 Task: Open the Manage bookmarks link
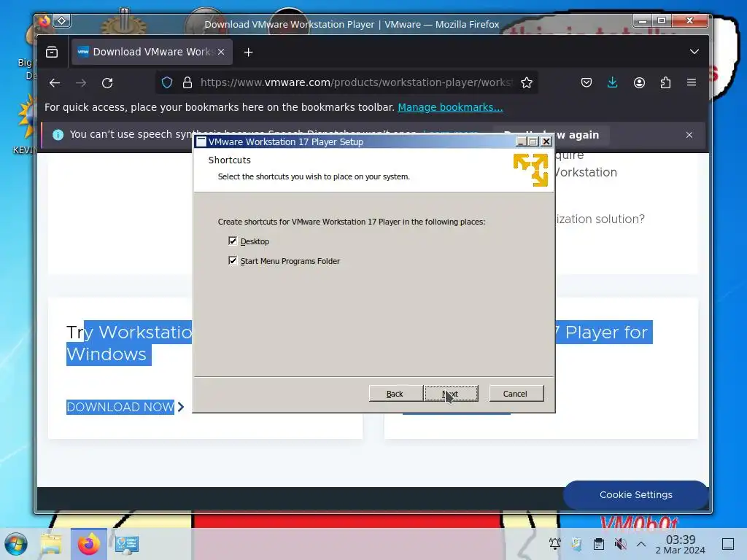(x=450, y=107)
